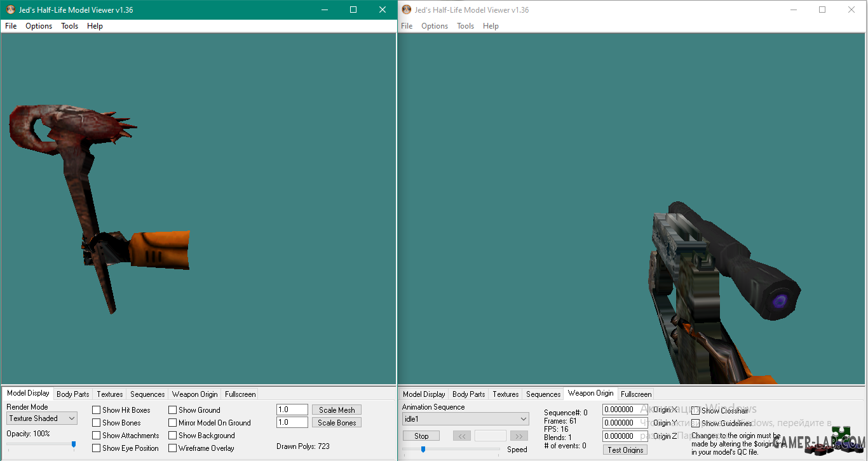This screenshot has height=461, width=868.
Task: Expand the Render Mode dropdown showing Texture Shaded
Action: click(x=42, y=418)
